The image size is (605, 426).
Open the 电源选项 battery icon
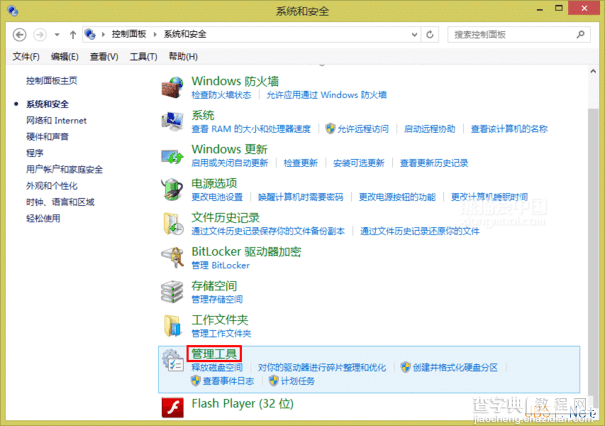pos(172,189)
